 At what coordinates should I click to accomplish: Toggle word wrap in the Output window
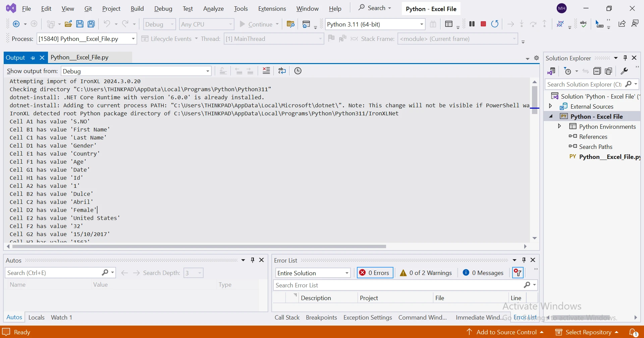click(282, 71)
